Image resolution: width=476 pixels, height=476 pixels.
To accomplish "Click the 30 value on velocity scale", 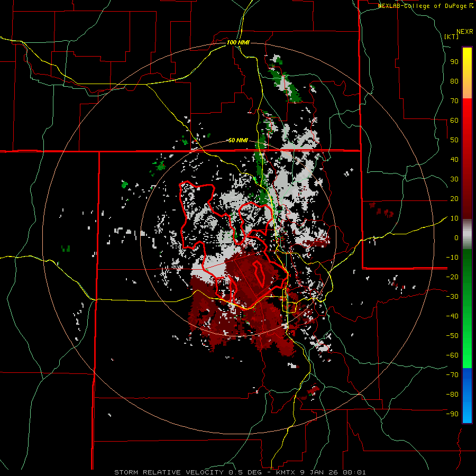I will point(454,179).
